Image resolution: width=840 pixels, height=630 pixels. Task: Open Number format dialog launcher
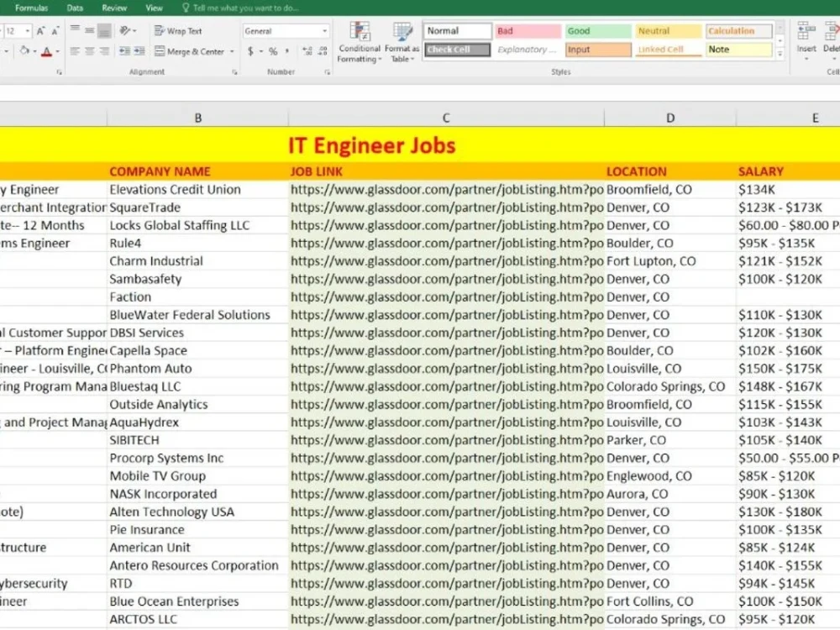pyautogui.click(x=328, y=71)
